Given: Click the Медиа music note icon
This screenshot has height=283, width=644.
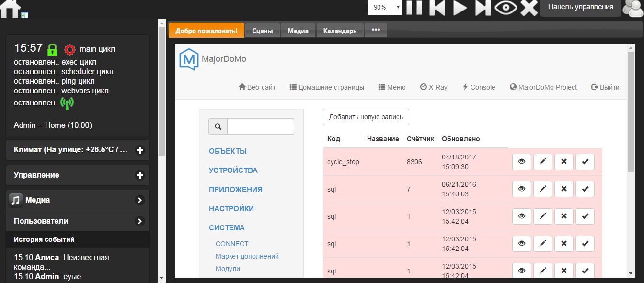Looking at the screenshot, I should [x=16, y=200].
